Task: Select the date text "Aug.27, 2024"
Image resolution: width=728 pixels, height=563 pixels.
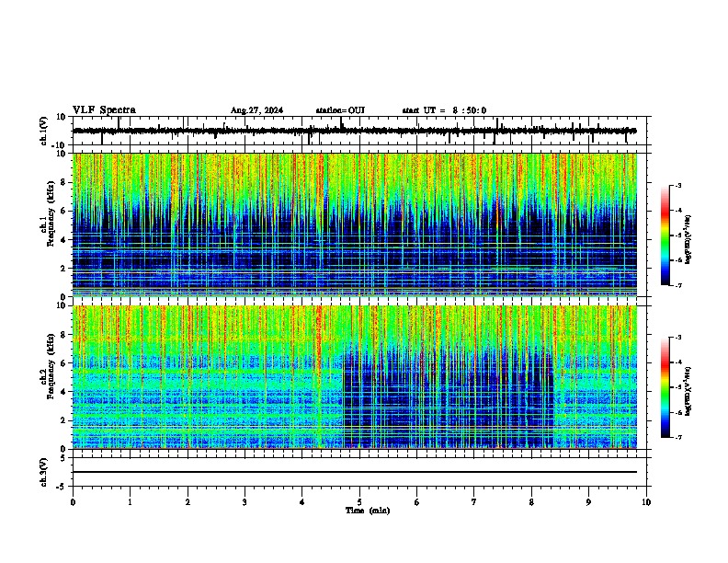Action: tap(256, 110)
